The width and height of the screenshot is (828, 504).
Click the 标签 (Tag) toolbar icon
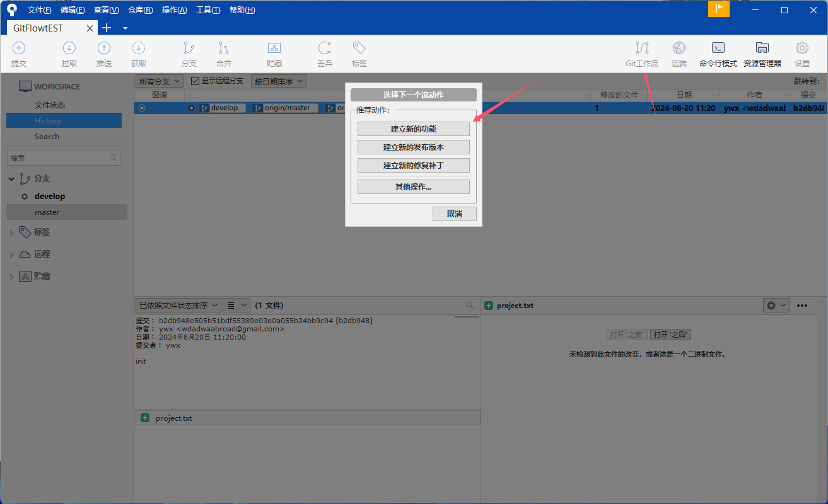(x=359, y=48)
